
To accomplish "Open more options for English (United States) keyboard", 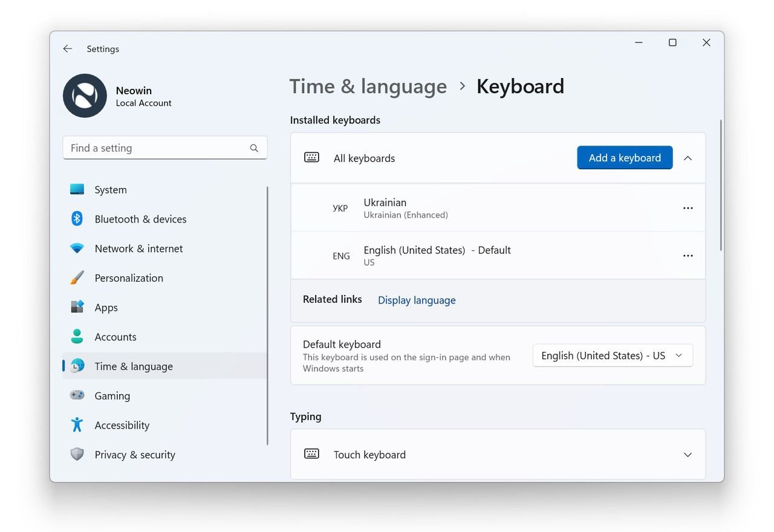I will 688,256.
